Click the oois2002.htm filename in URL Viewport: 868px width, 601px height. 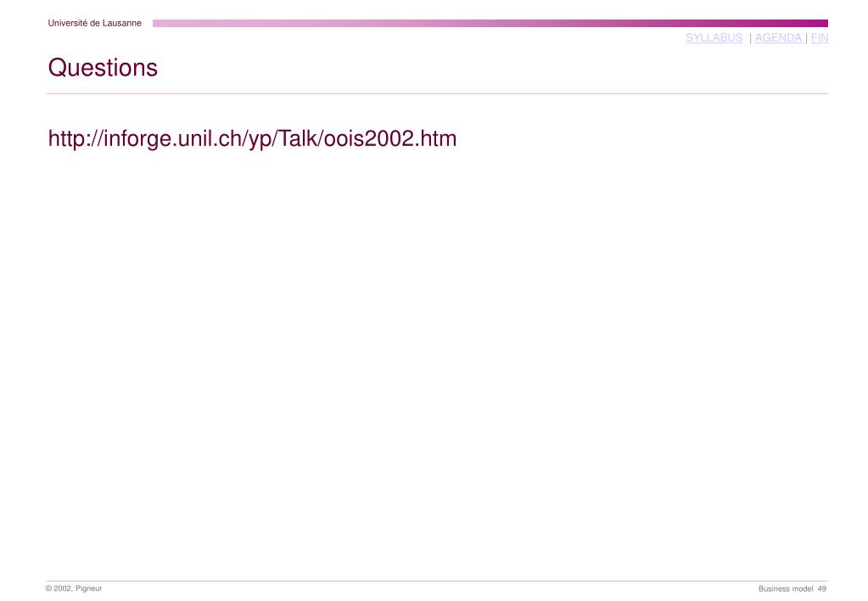point(390,138)
